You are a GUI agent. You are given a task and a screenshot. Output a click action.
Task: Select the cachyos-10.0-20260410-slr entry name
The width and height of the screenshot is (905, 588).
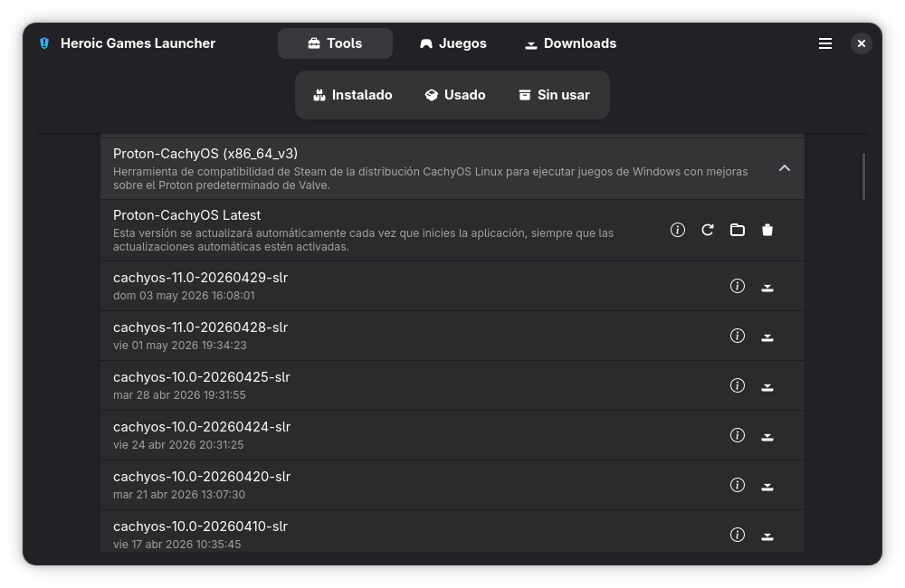click(x=200, y=526)
